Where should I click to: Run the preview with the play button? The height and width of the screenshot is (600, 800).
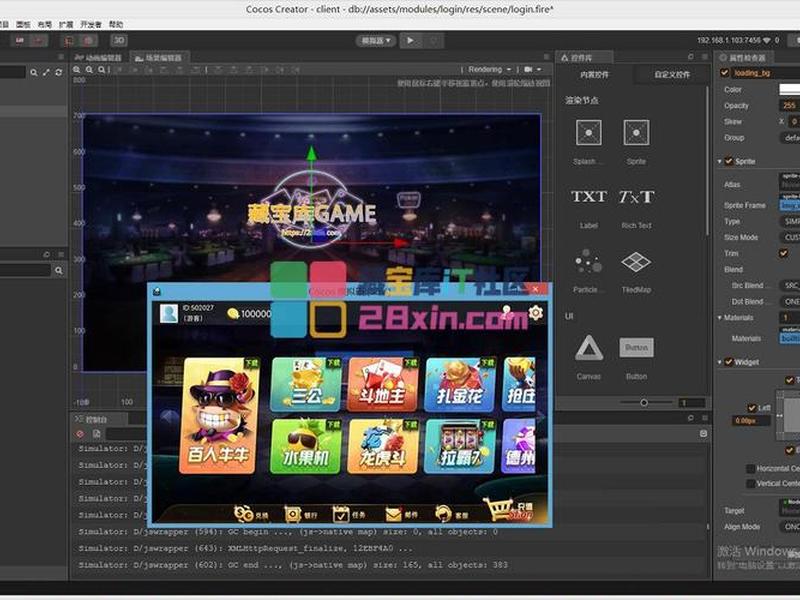pyautogui.click(x=410, y=40)
